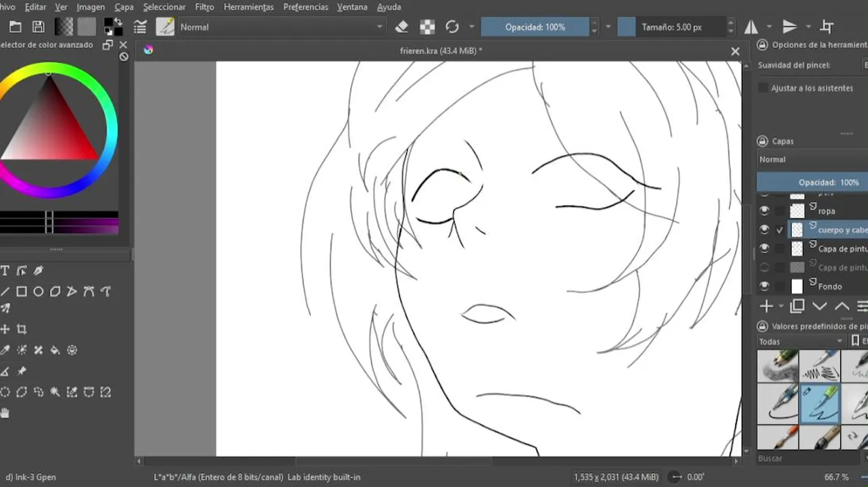
Task: Select the Bezier Curve tool
Action: click(x=89, y=292)
